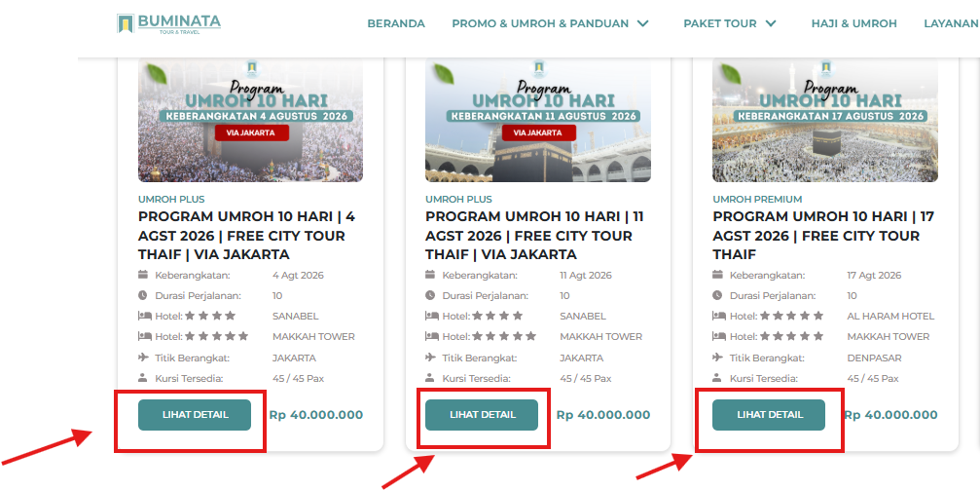Click the calendar icon in the first card

point(144,275)
